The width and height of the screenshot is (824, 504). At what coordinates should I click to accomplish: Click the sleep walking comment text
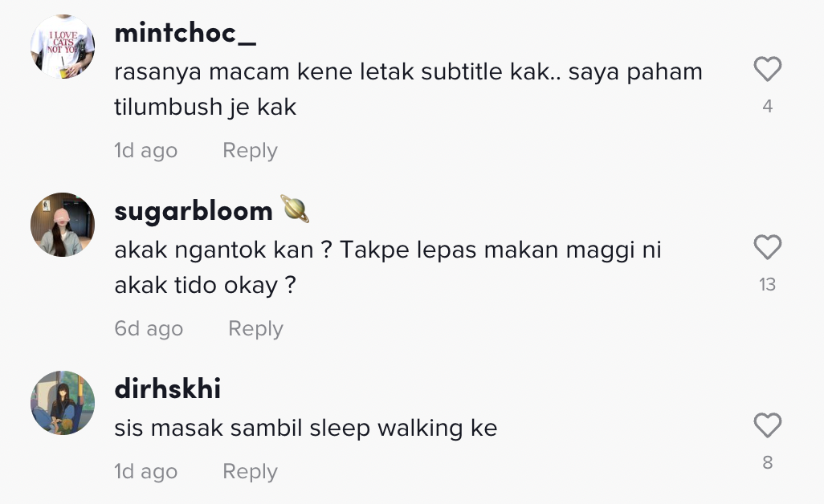[306, 429]
